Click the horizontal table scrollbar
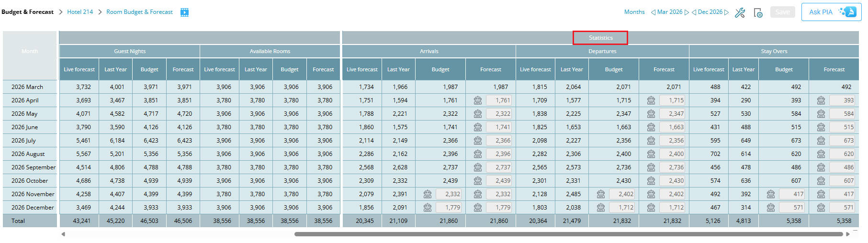 click(x=568, y=234)
